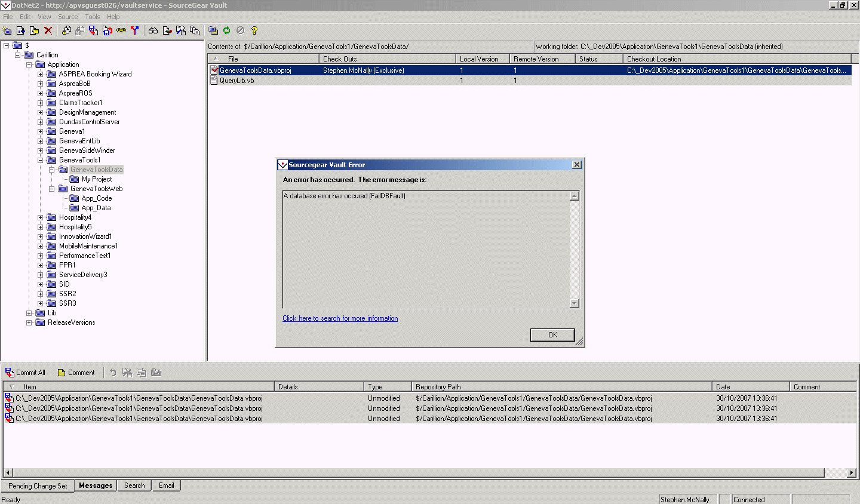Image resolution: width=860 pixels, height=504 pixels.
Task: Switch to the Email tab
Action: (167, 485)
